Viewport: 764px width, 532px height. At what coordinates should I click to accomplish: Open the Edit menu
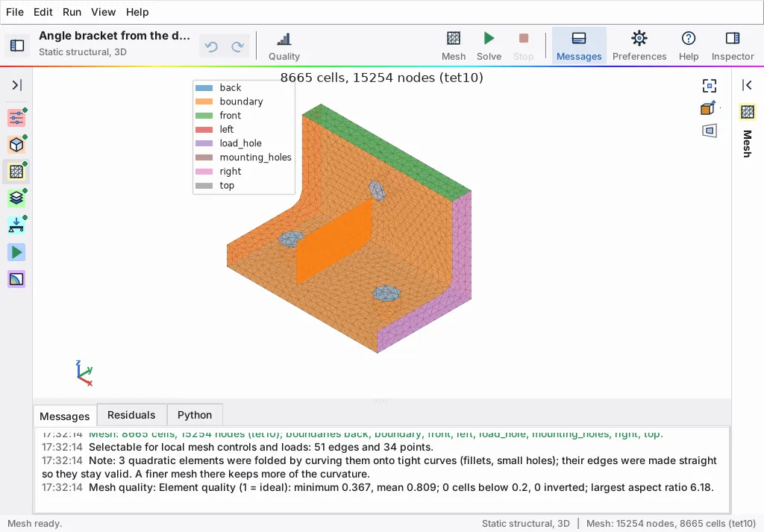click(x=43, y=12)
